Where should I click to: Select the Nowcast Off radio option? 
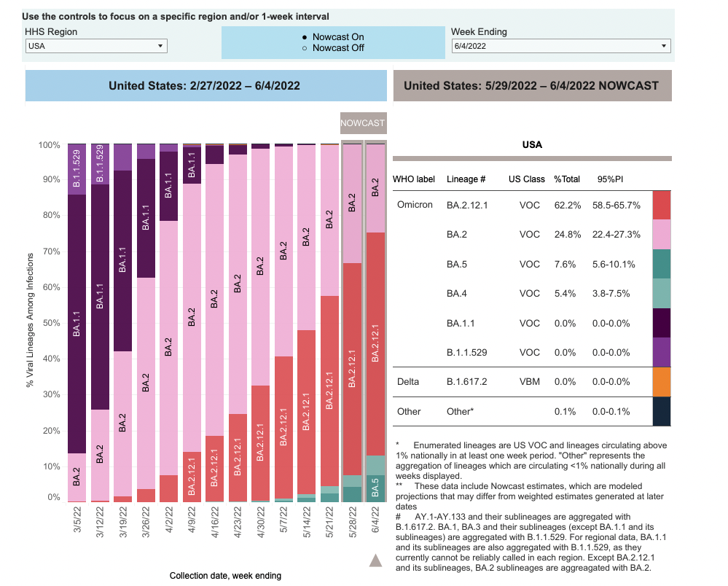pyautogui.click(x=305, y=48)
